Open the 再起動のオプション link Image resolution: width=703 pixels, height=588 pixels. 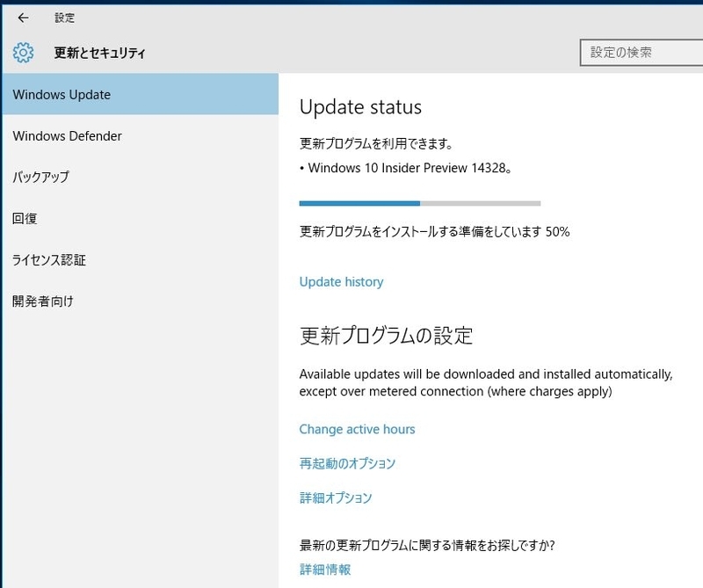coord(347,463)
